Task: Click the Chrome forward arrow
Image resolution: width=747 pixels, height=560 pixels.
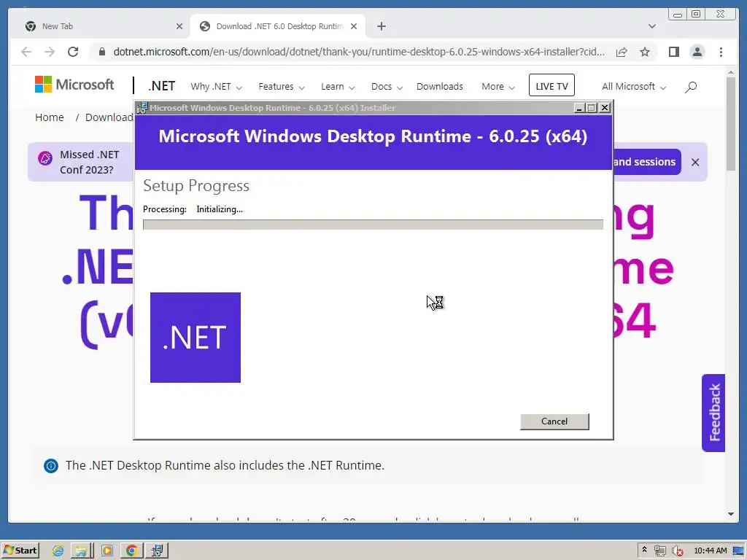Action: coord(50,52)
